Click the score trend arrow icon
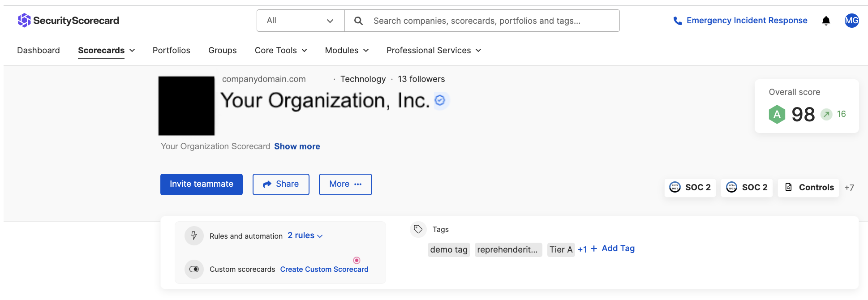868x300 pixels. click(x=826, y=114)
